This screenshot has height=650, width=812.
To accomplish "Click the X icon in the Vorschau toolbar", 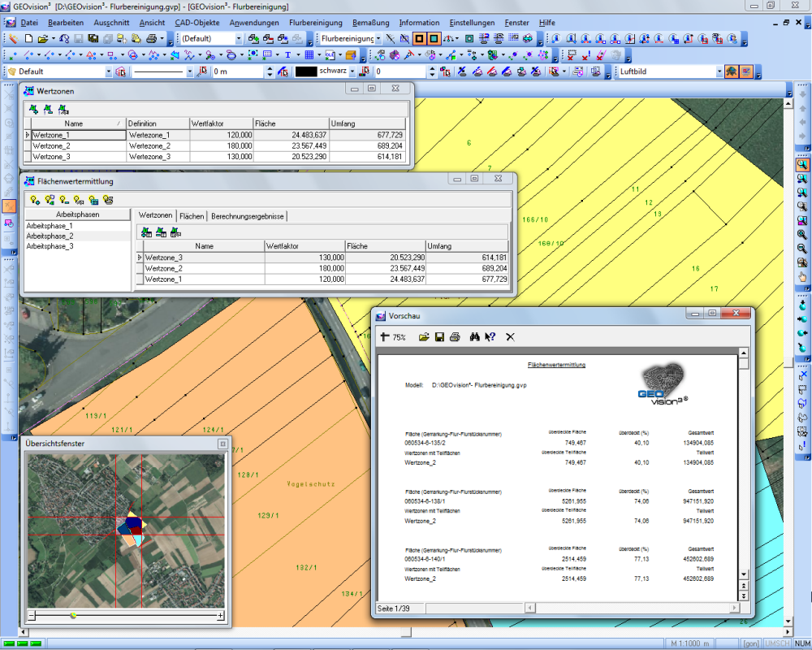I will tap(510, 337).
